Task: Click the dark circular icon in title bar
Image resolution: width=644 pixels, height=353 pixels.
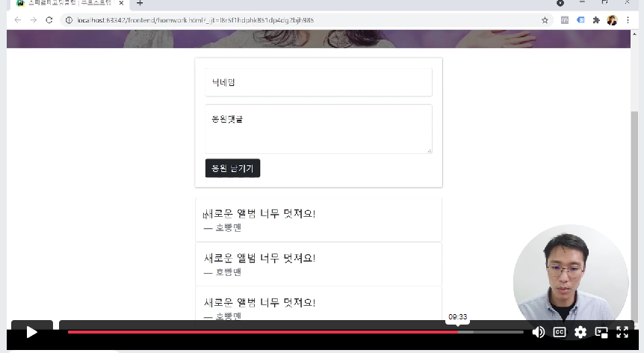Action: 560,3
